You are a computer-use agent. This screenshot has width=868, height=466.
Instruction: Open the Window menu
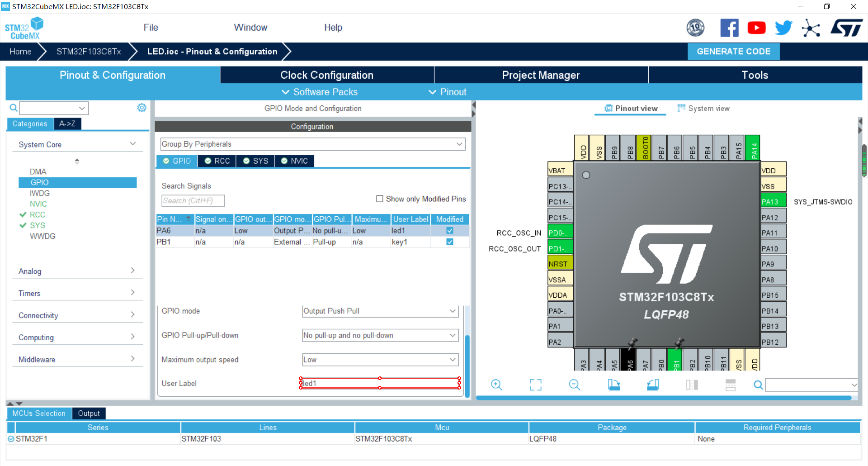tap(250, 28)
